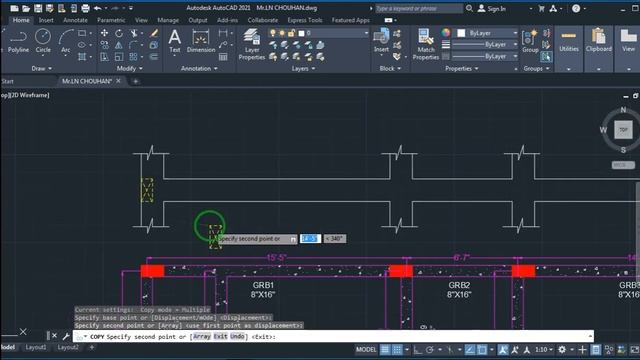The image size is (640, 360).
Task: Click the Save icon in quick access toolbar
Action: [x=38, y=8]
